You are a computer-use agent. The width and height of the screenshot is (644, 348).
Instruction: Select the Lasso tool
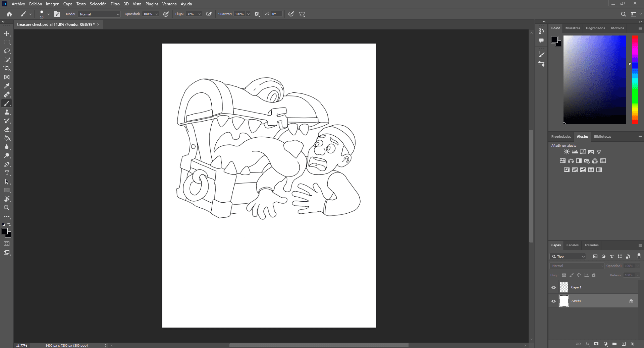(7, 51)
